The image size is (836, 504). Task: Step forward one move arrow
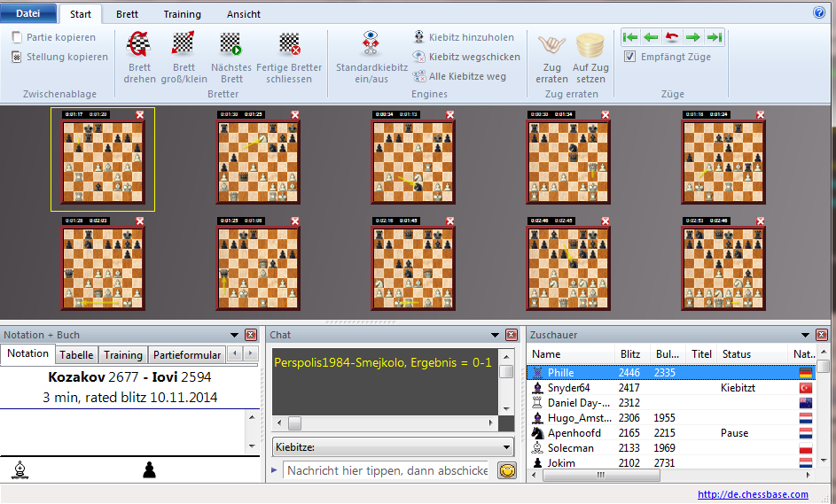(x=692, y=37)
